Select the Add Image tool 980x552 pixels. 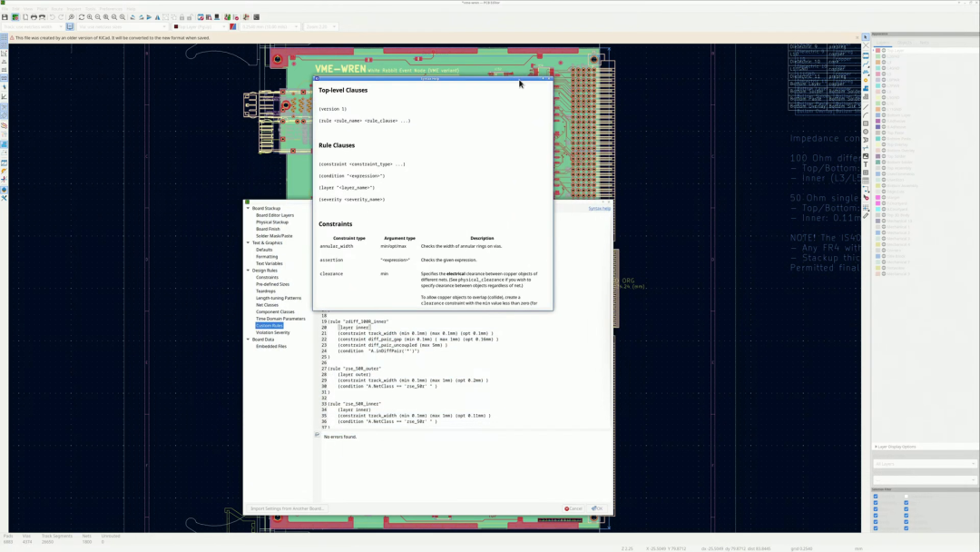coord(866,156)
